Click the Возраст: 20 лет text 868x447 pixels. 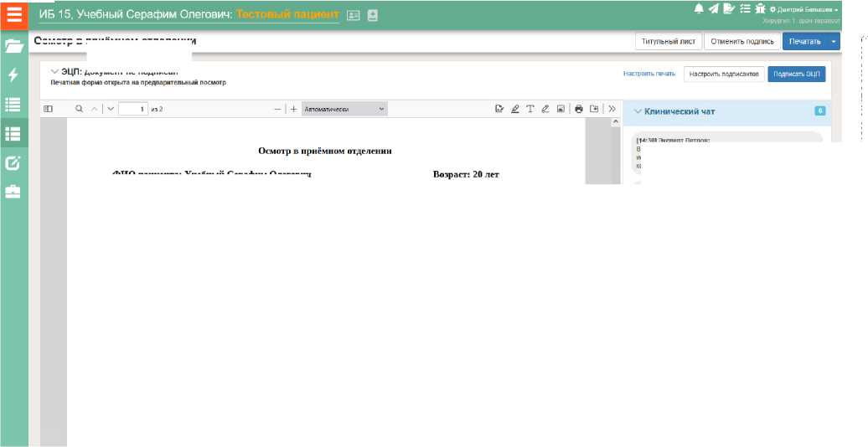coord(466,175)
